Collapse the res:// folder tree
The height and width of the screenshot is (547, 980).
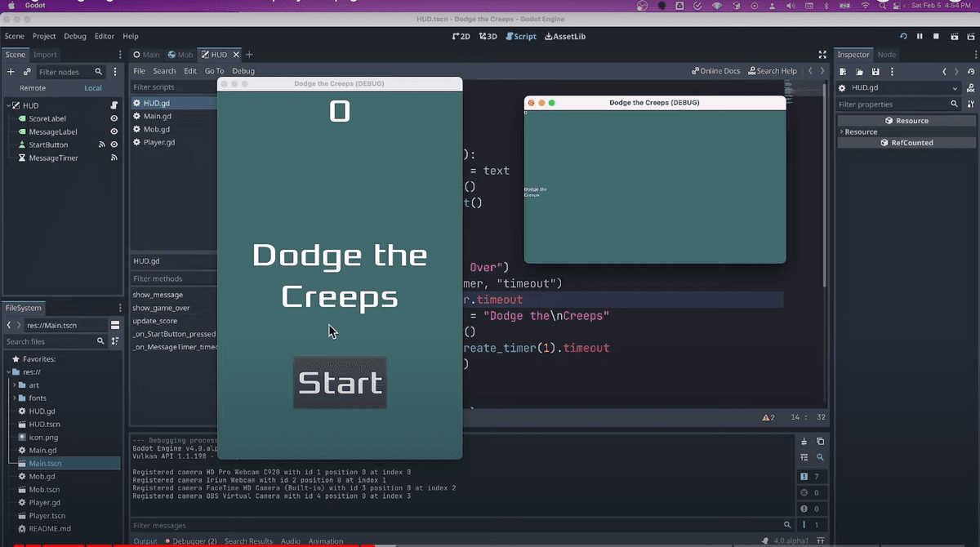click(x=9, y=371)
